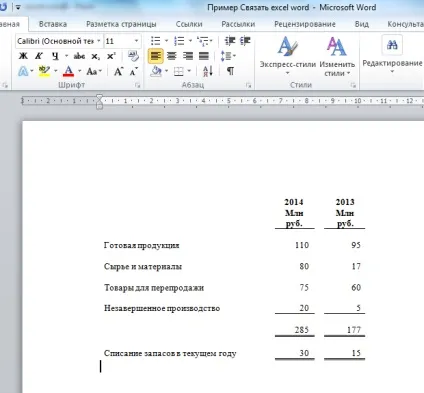Open Редактирование menu

pyautogui.click(x=392, y=54)
